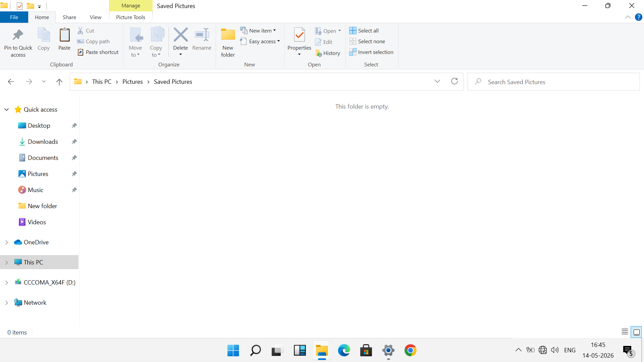Image resolution: width=644 pixels, height=362 pixels.
Task: Click Select all in the ribbon
Action: [x=364, y=31]
